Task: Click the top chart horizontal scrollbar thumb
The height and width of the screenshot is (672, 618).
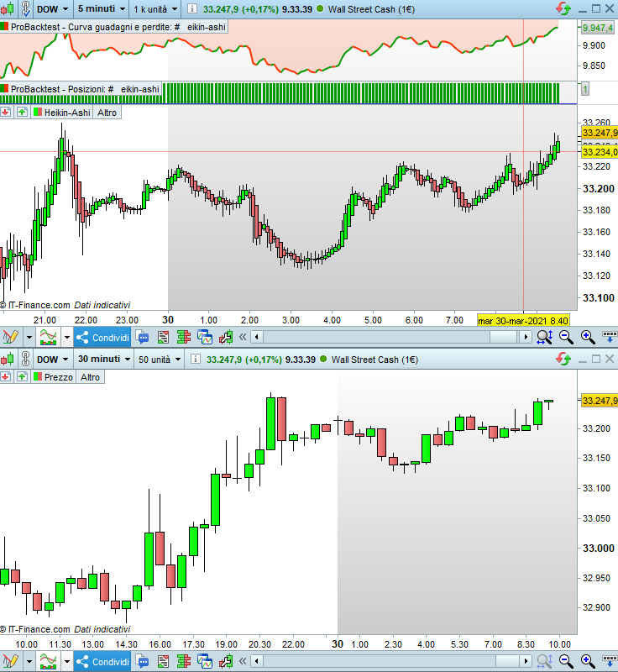Action: coord(504,337)
